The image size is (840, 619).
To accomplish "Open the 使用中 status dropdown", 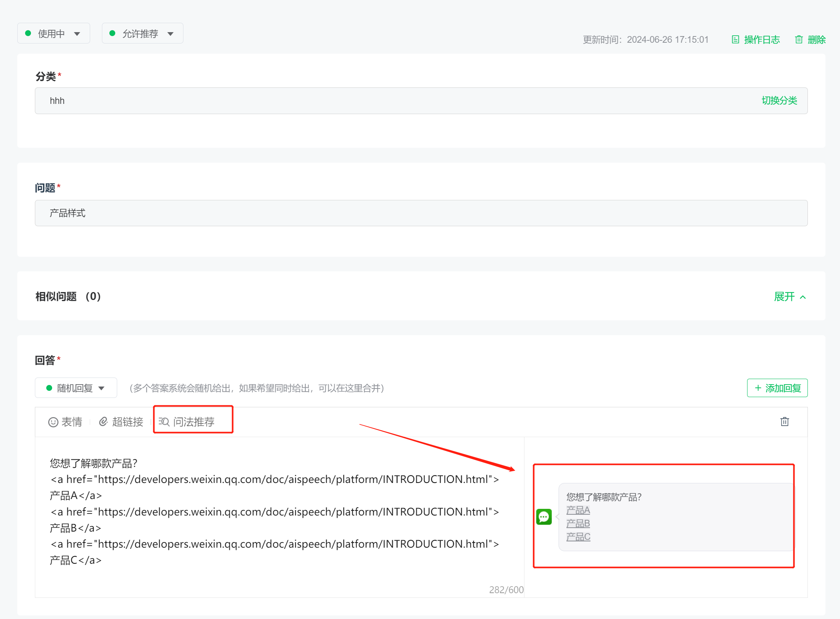I will click(x=54, y=33).
